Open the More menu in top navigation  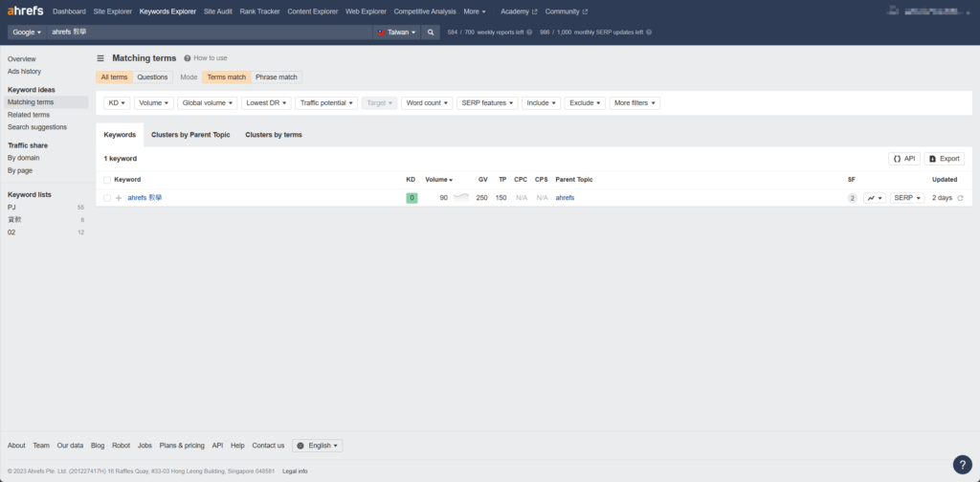[x=475, y=11]
